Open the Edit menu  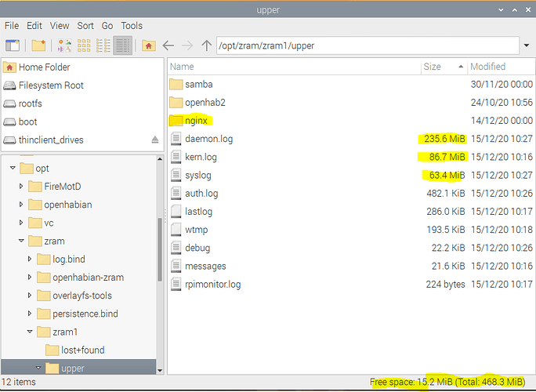click(34, 26)
